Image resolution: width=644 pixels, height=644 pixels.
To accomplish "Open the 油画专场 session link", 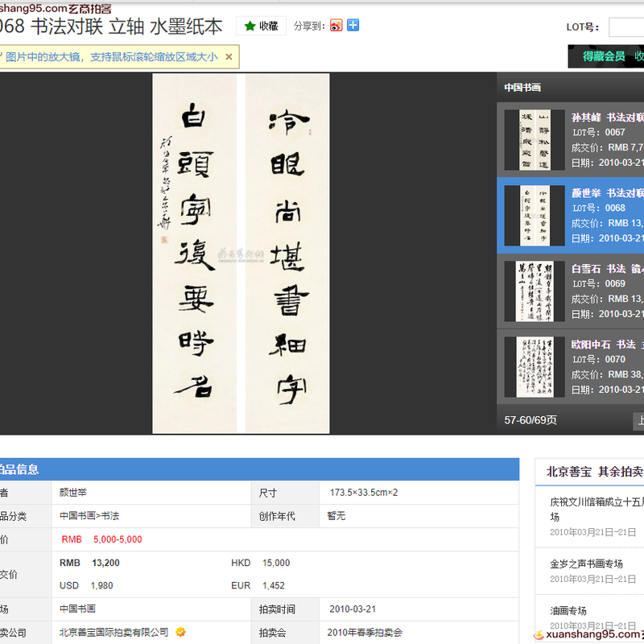I will 568,610.
